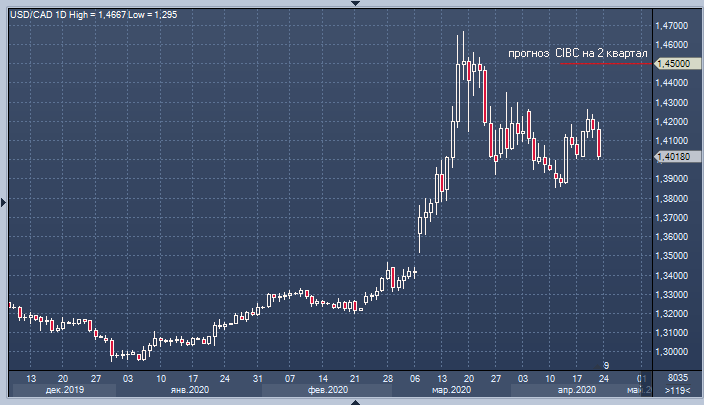
Task: Click the 1,47000 price axis label
Action: pos(672,25)
